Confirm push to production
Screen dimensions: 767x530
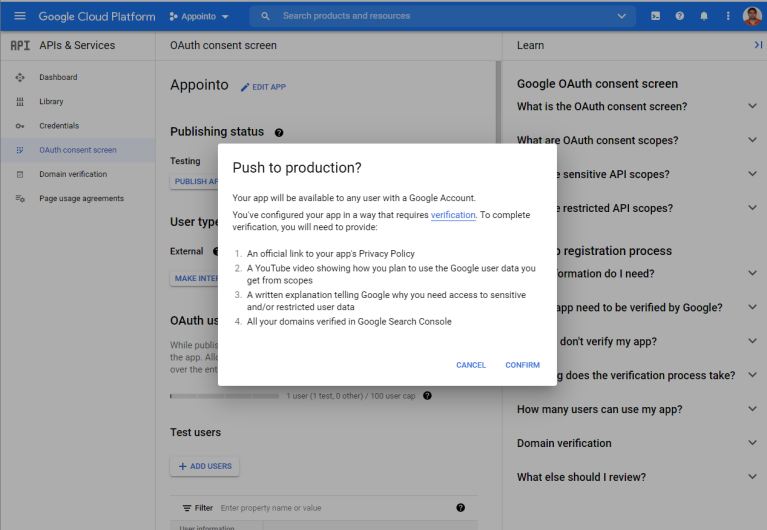(522, 365)
